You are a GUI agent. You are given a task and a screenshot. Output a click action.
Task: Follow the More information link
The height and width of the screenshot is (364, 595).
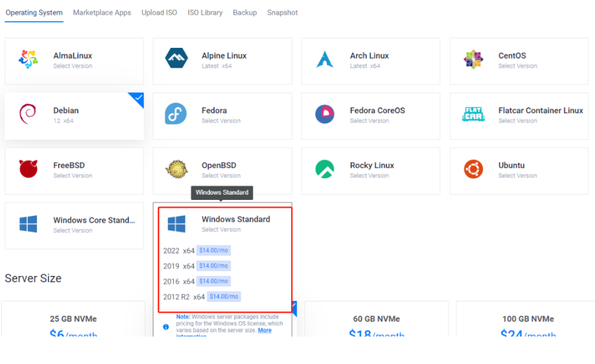(x=264, y=331)
